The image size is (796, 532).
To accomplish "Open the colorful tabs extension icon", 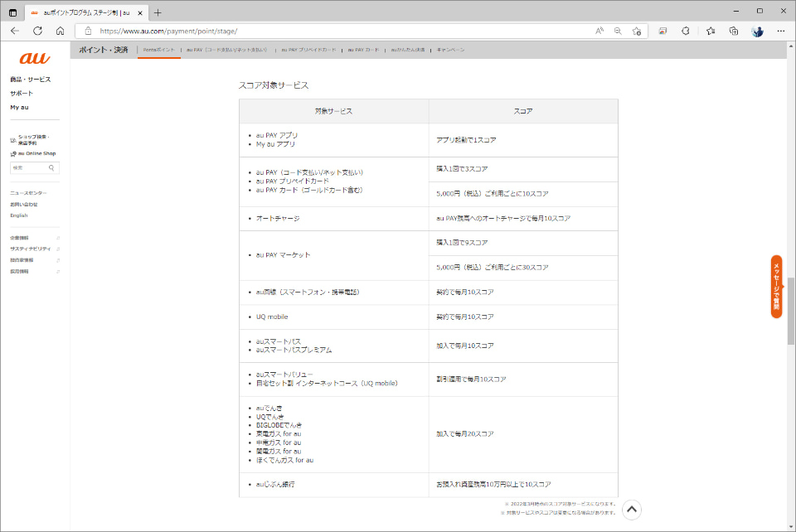I will (663, 31).
